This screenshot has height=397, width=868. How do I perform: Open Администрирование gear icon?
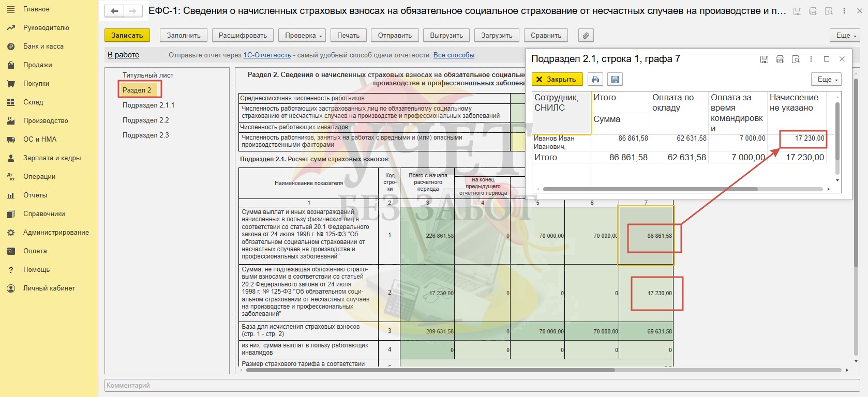[x=11, y=233]
